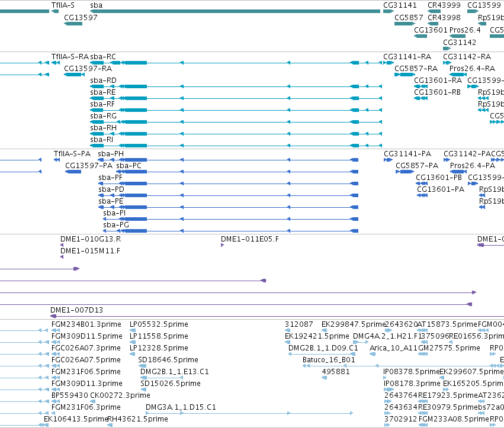Click the TfIIA-S-PA protein label
Viewport: 504px width, 428px height.
tap(72, 154)
